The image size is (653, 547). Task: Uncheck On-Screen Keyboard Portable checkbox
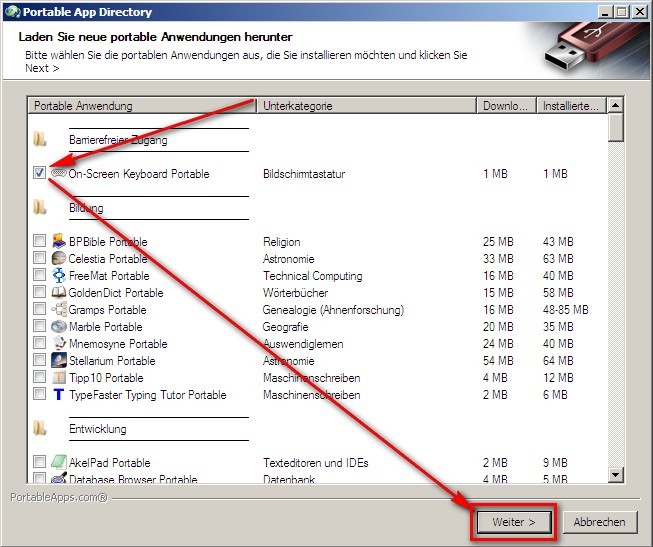(x=40, y=172)
